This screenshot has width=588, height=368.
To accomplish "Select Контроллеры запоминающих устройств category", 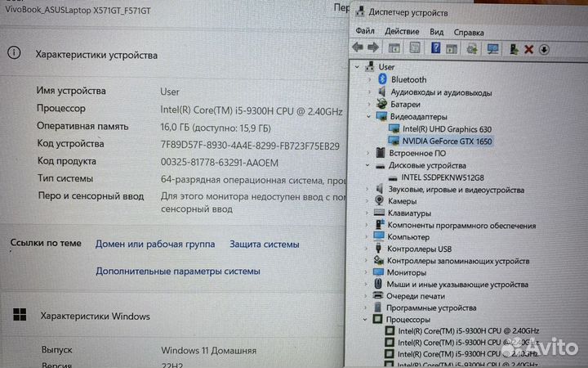I will [458, 260].
